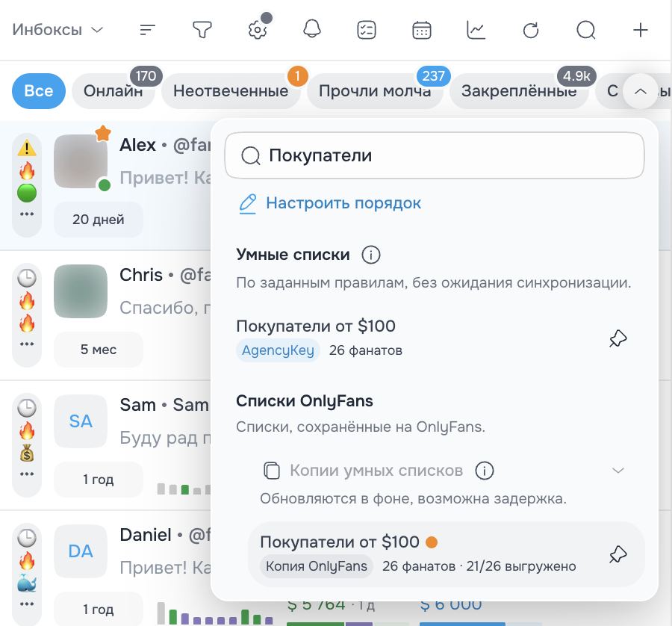
Task: Pin the AgencyKey Покупатели от $100 list
Action: [x=618, y=338]
